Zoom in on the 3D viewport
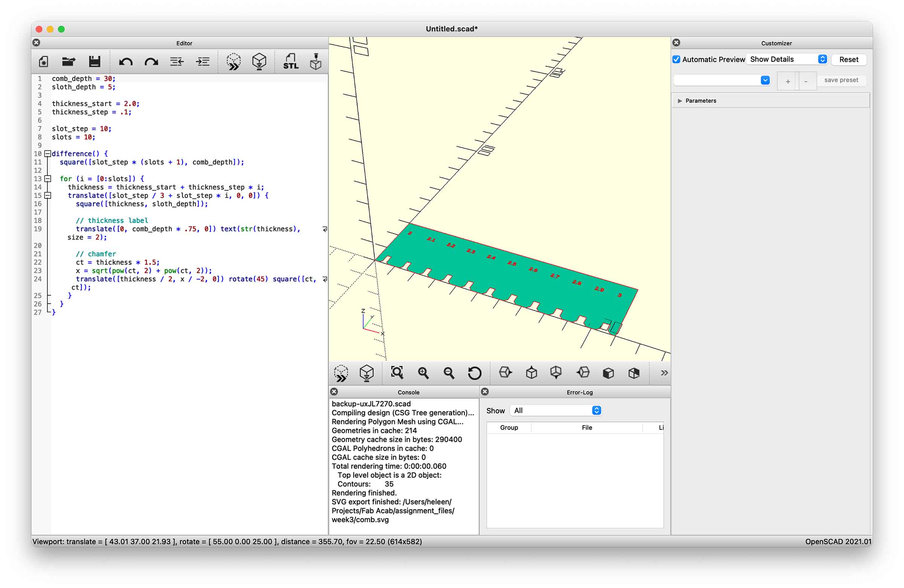 click(x=423, y=373)
